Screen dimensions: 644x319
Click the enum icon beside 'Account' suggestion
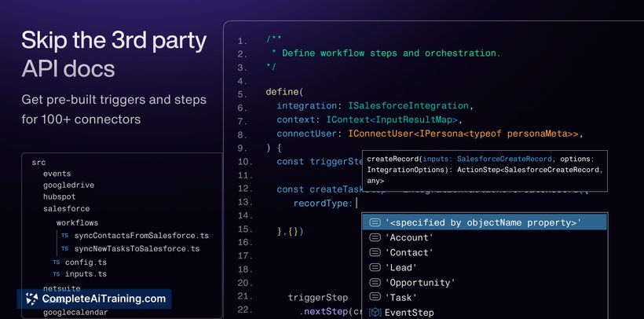[x=375, y=237]
